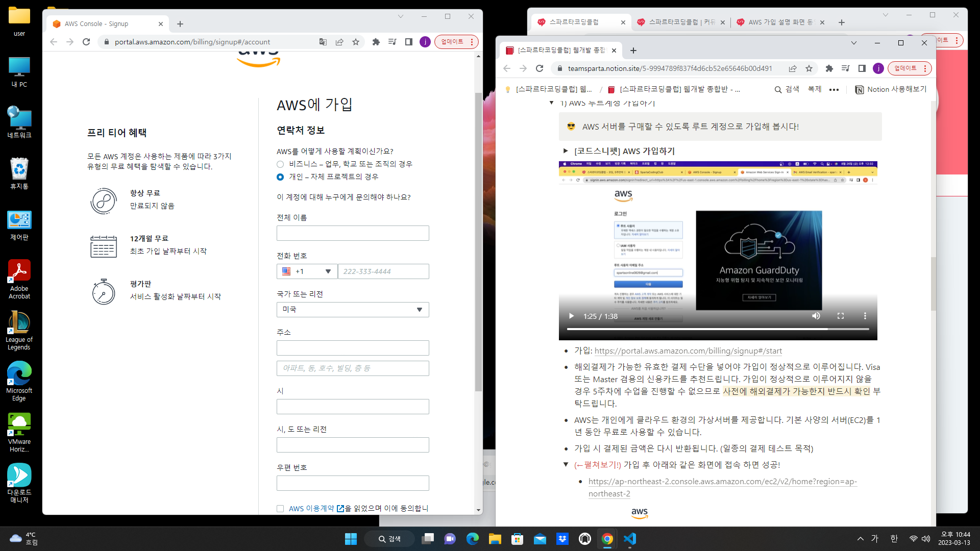Play the AWS signup video
Viewport: 980px width, 551px height.
571,316
